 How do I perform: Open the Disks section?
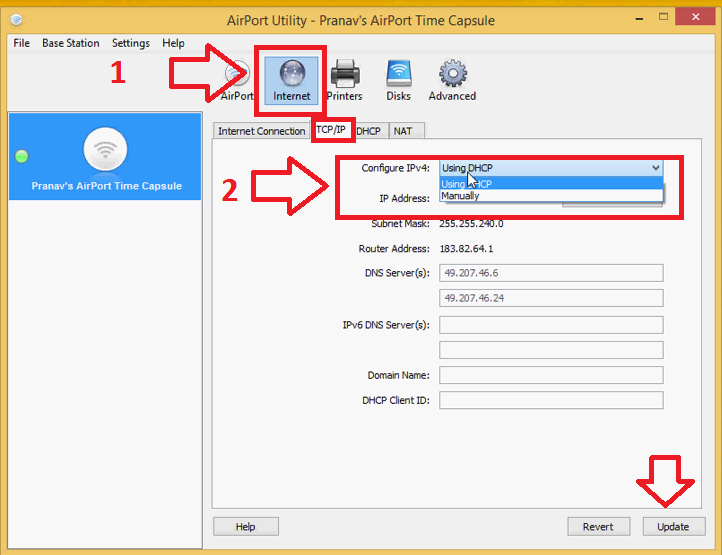click(398, 80)
